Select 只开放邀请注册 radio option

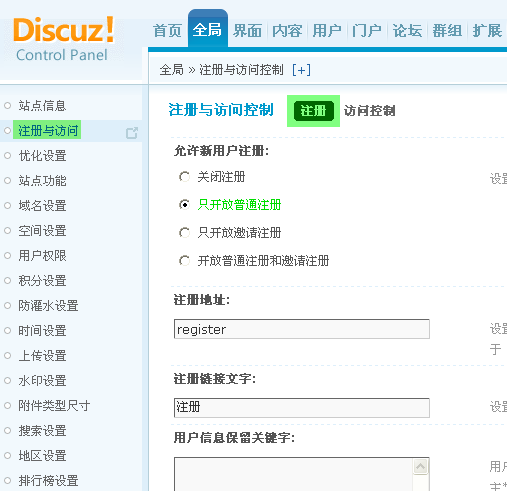(184, 232)
